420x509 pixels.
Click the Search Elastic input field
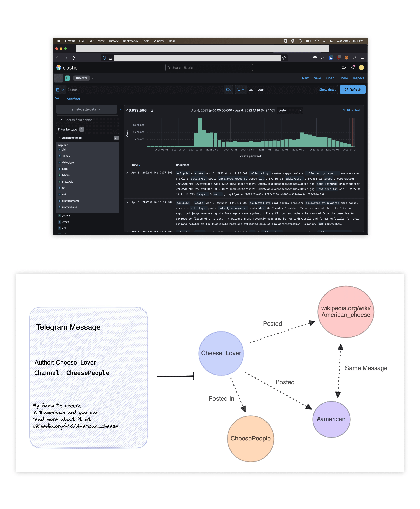pyautogui.click(x=209, y=68)
